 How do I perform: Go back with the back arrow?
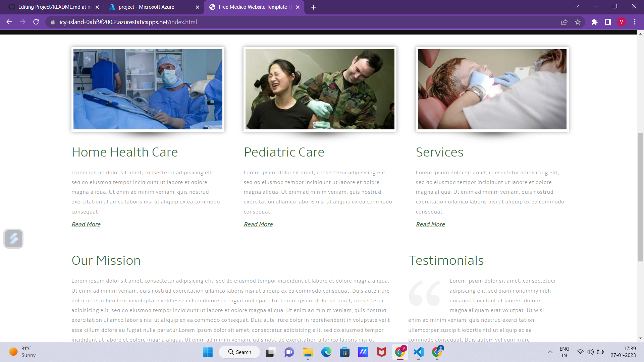(x=9, y=22)
